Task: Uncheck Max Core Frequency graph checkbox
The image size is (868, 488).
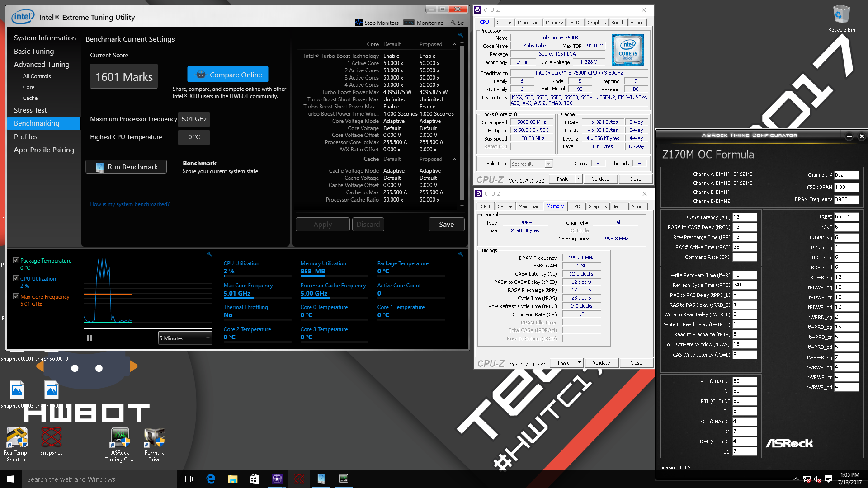Action: click(x=16, y=296)
